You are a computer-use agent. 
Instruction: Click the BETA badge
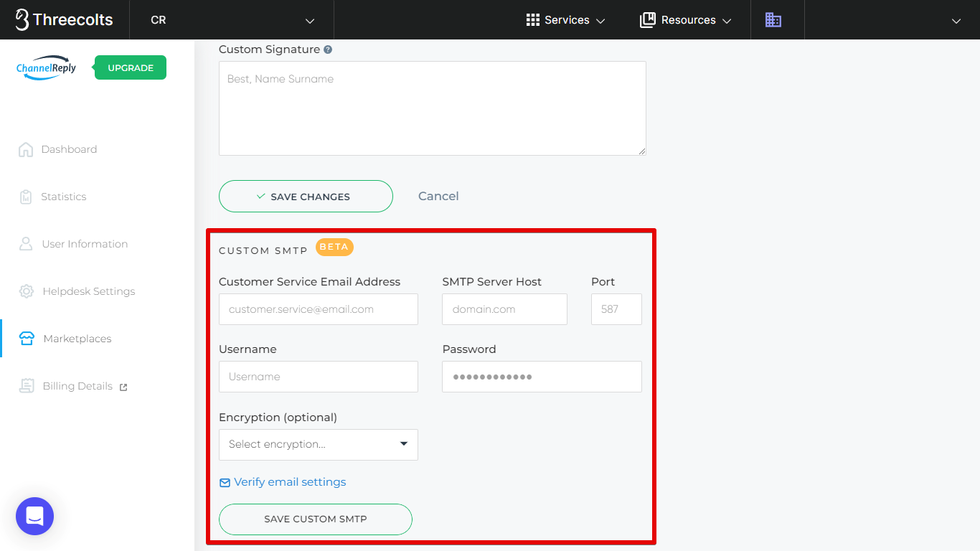334,247
